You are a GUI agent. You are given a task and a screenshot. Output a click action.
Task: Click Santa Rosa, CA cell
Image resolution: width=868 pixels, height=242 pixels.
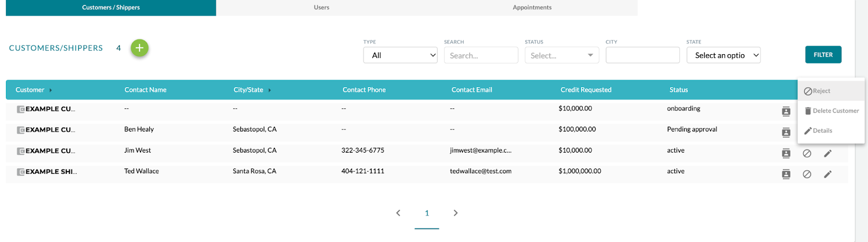(x=254, y=171)
